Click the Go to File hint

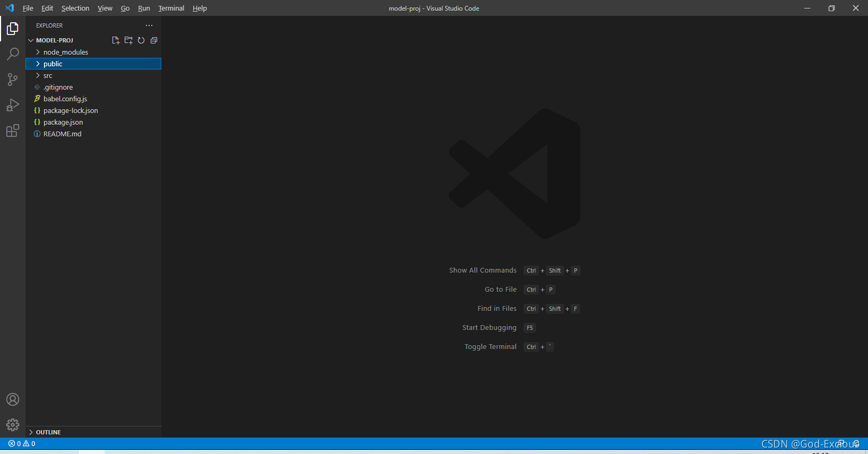pos(500,290)
